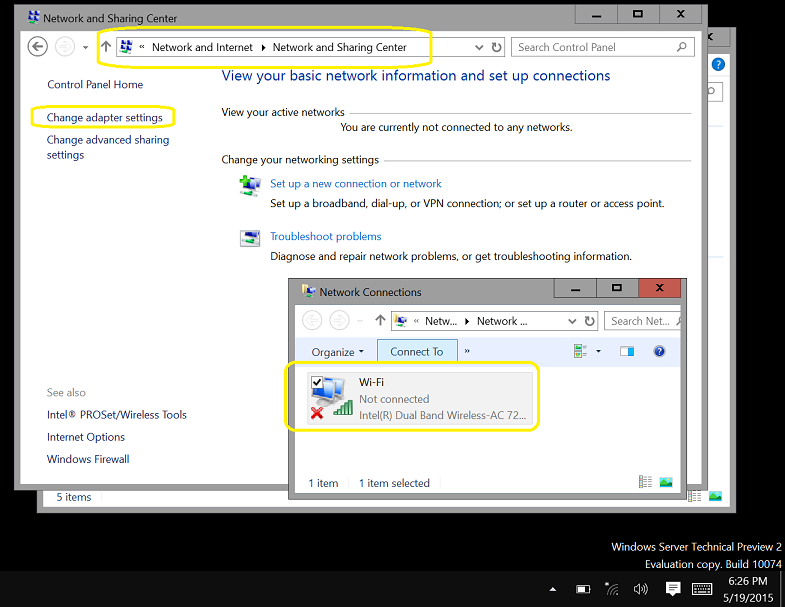Screen dimensions: 785x607
Task: Switch to large icons view in status bar
Action: (x=666, y=483)
